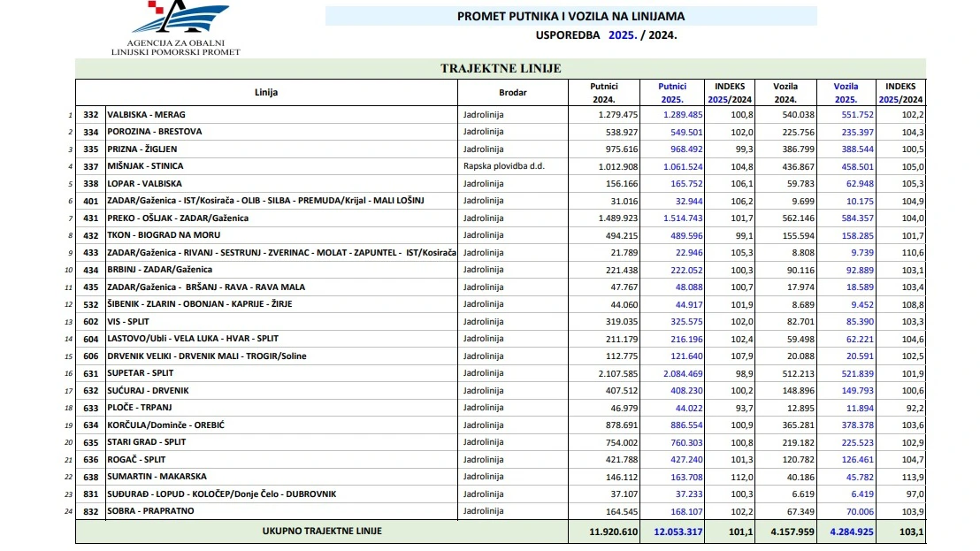Click the PLOČE - TRPANJ line name
Image resolution: width=980 pixels, height=551 pixels.
pyautogui.click(x=138, y=408)
